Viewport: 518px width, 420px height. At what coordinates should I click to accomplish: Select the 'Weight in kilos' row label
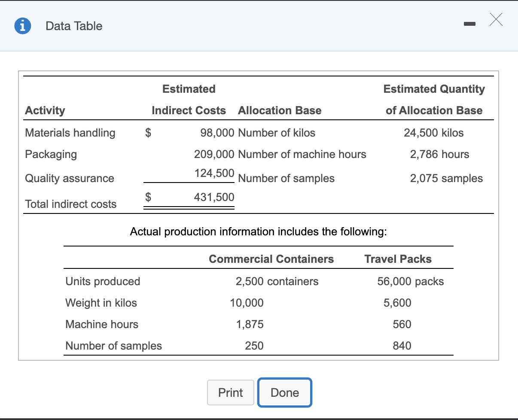tap(101, 303)
